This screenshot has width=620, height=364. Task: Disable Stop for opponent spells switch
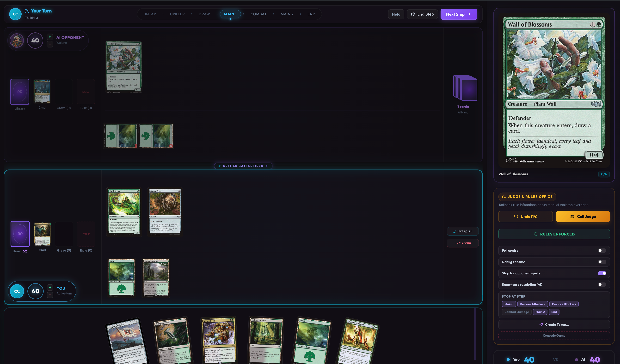(x=602, y=273)
